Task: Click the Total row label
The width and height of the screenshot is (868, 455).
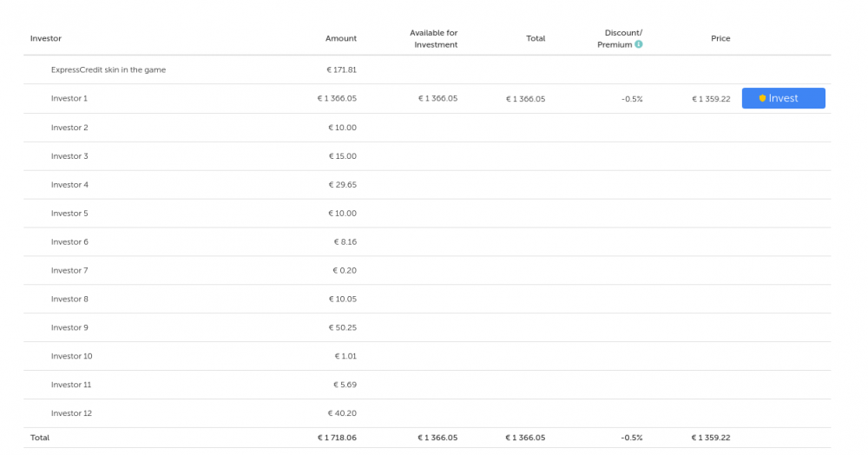Action: [x=40, y=438]
